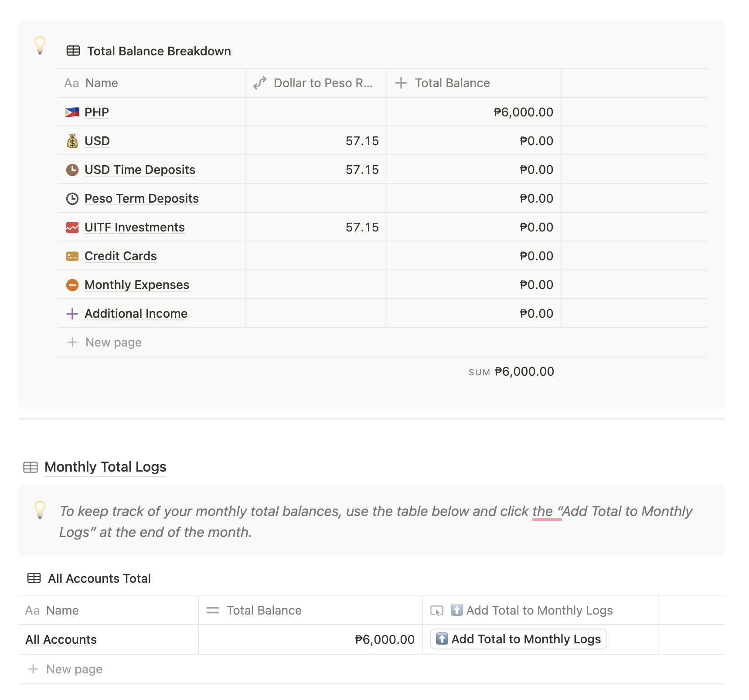Click the Philippine flag icon on PHP row

(72, 112)
